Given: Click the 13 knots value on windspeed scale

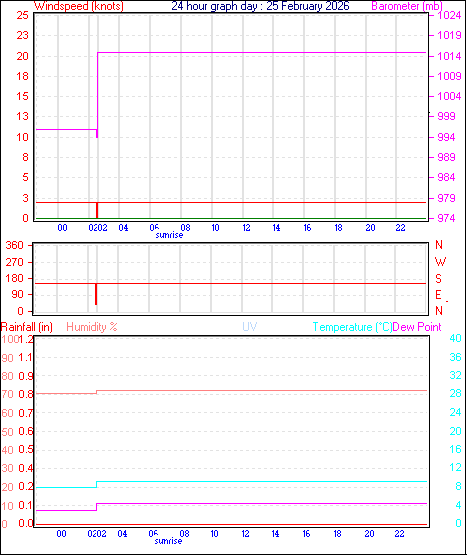Looking at the screenshot, I should (22, 116).
